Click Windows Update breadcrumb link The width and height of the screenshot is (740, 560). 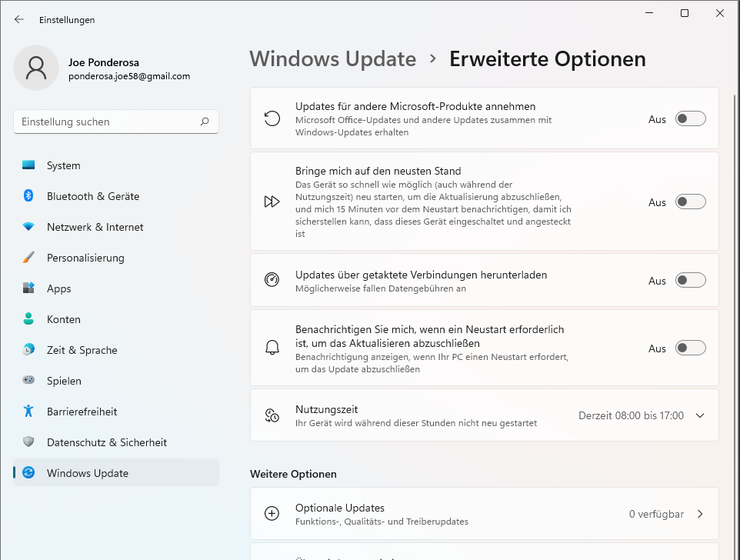point(332,59)
